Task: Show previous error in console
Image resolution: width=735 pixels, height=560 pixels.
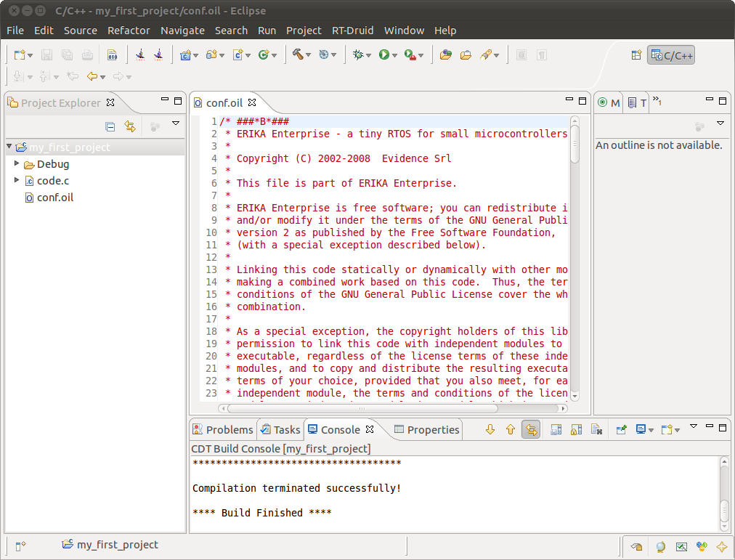Action: [511, 429]
